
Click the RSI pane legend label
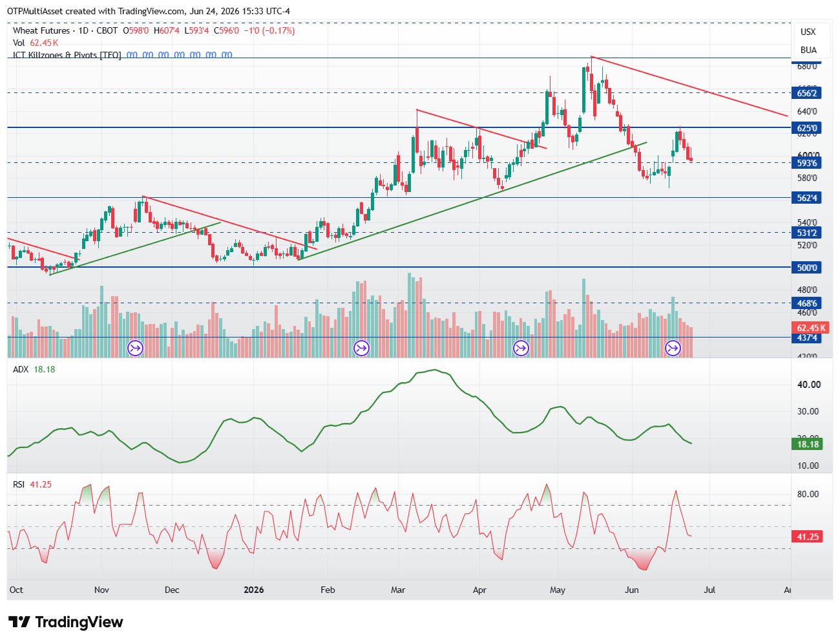19,484
